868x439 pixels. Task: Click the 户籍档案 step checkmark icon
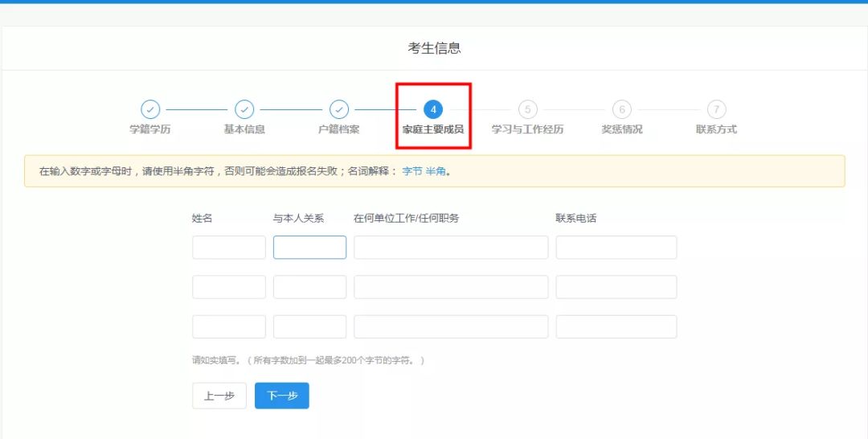click(x=339, y=109)
